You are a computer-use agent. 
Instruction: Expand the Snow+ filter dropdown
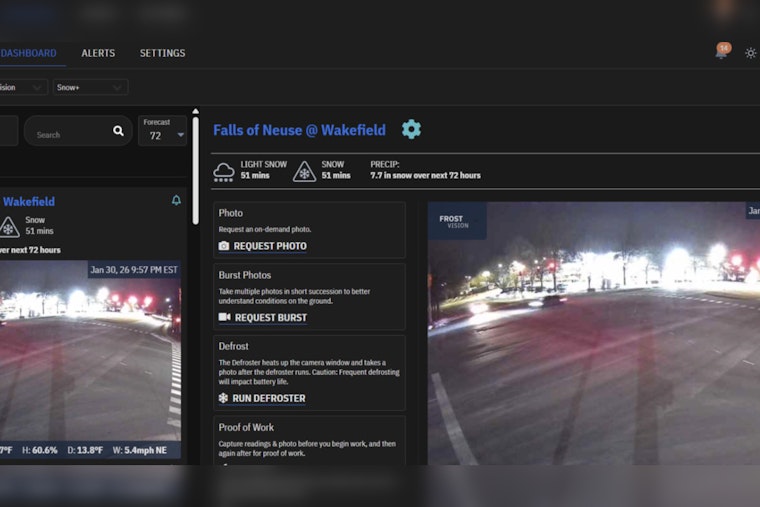click(x=90, y=87)
